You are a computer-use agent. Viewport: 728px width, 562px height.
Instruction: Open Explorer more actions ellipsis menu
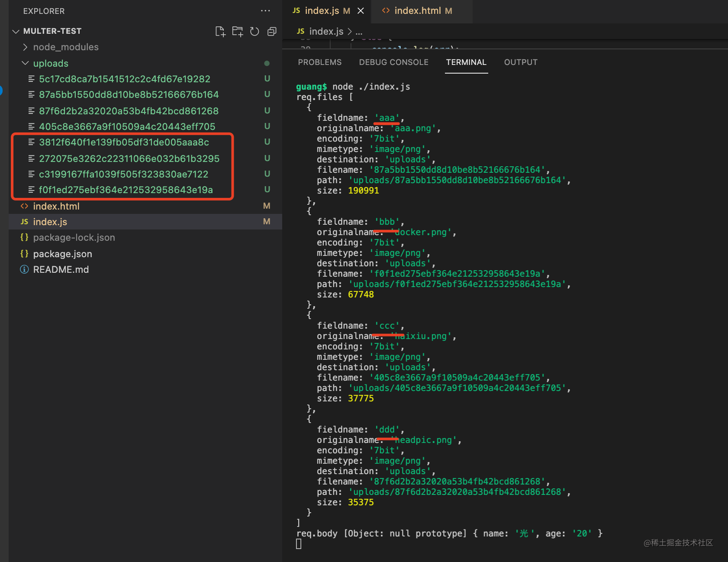tap(265, 11)
